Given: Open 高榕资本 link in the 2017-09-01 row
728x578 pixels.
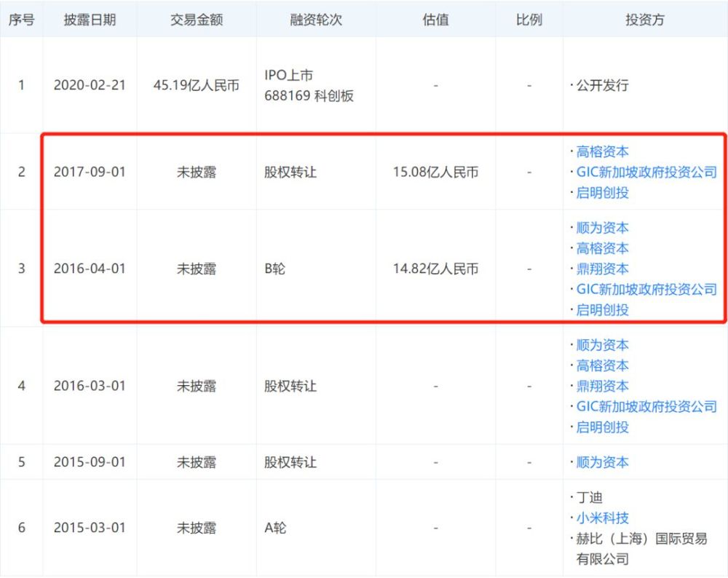Looking at the screenshot, I should [x=602, y=152].
